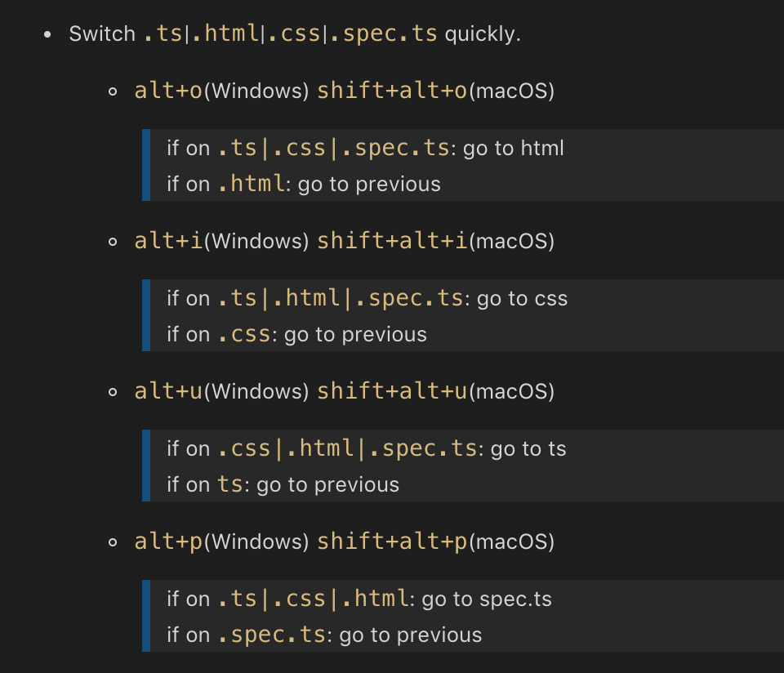Click the "alt+p" shortcut code
Image resolution: width=784 pixels, height=673 pixels.
pyautogui.click(x=168, y=542)
